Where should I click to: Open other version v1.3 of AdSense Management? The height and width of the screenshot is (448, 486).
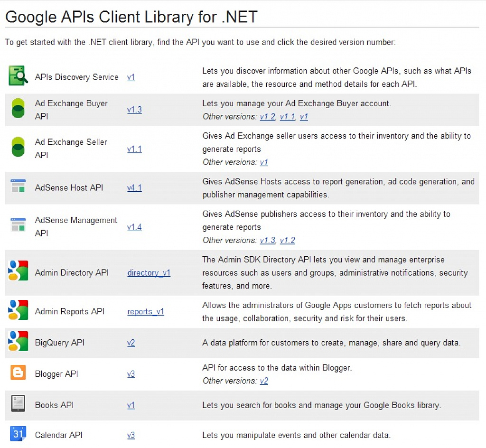tap(268, 240)
